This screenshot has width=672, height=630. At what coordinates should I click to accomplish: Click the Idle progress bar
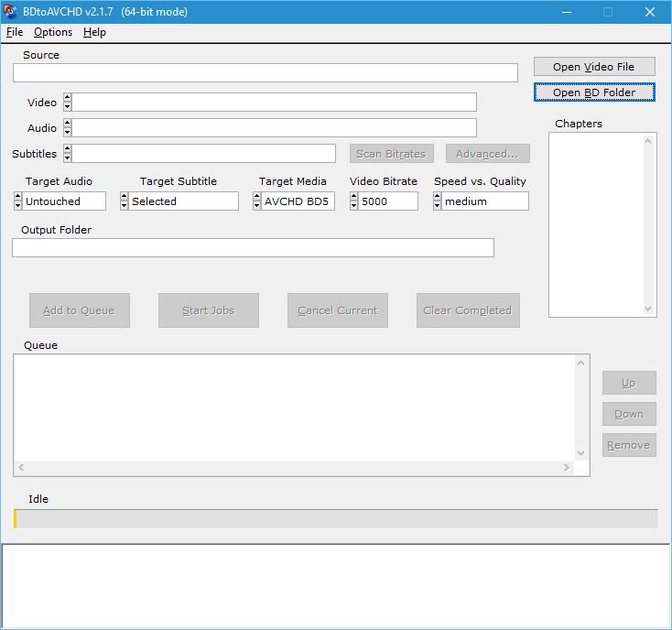tap(336, 518)
